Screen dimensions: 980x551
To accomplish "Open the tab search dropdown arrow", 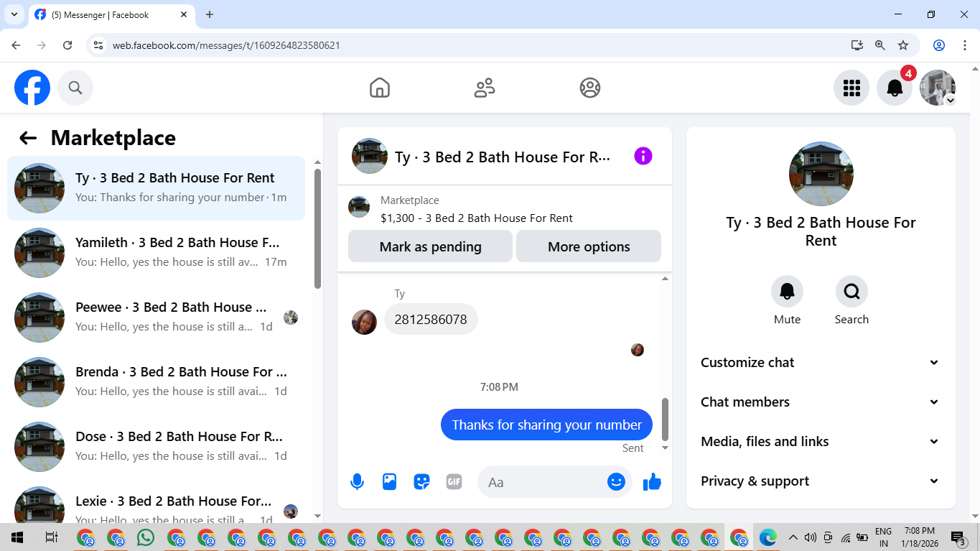I will point(13,14).
